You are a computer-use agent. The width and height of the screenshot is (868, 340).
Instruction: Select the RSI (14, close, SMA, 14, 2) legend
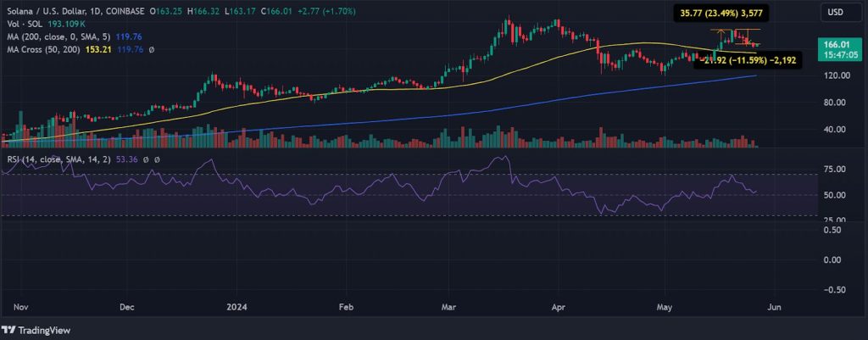point(59,159)
